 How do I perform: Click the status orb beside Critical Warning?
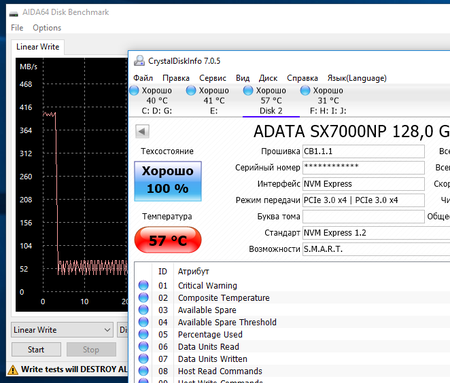click(x=143, y=285)
